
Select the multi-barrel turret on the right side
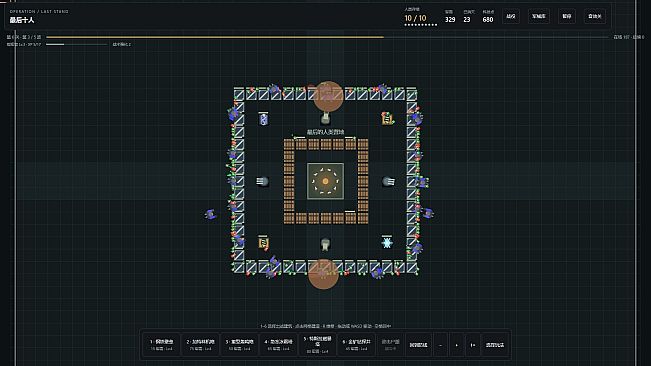[388, 181]
